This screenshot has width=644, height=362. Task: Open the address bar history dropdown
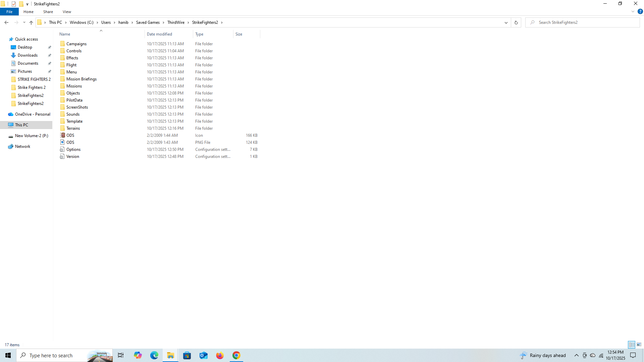506,22
